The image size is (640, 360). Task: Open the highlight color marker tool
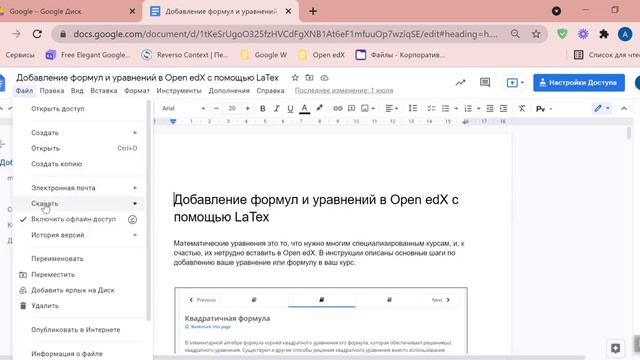tap(319, 108)
